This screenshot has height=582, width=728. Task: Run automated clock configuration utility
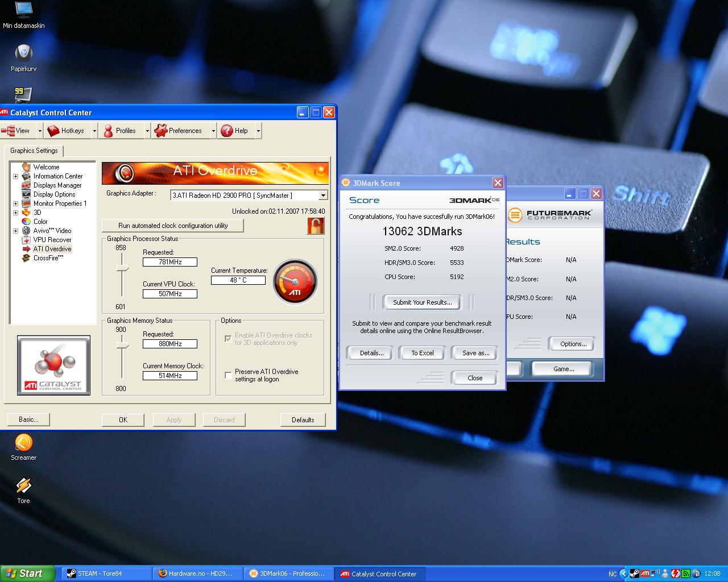pyautogui.click(x=173, y=226)
